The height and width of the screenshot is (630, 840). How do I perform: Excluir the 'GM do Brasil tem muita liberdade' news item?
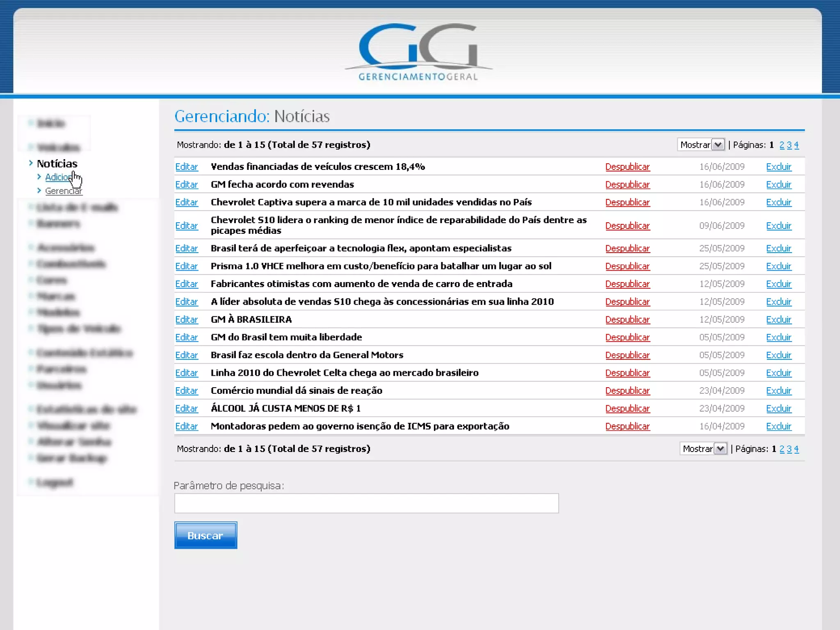[x=778, y=337]
